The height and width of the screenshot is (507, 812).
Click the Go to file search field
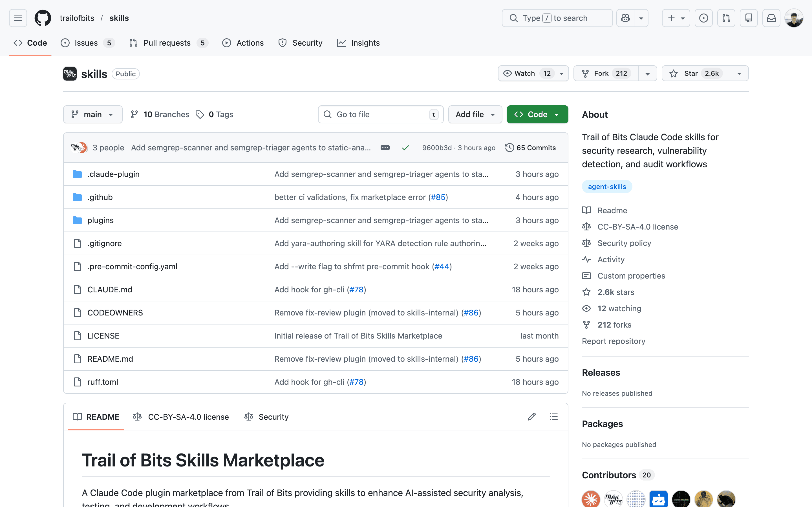(381, 114)
